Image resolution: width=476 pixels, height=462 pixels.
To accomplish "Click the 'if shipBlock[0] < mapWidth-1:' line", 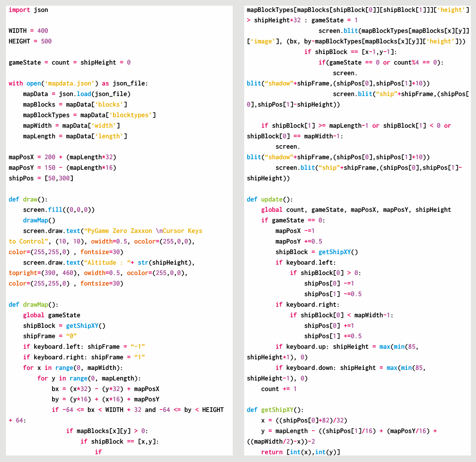I will (341, 315).
